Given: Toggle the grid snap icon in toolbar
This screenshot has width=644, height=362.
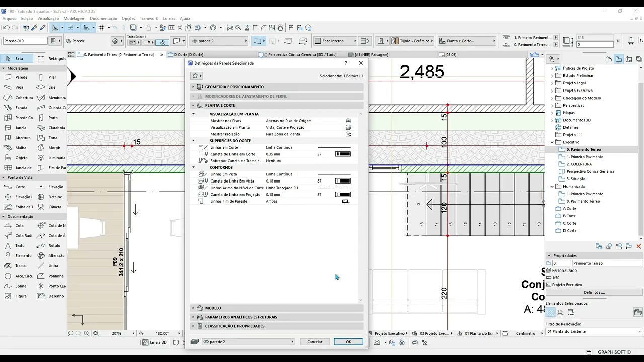Looking at the screenshot, I should click(101, 28).
